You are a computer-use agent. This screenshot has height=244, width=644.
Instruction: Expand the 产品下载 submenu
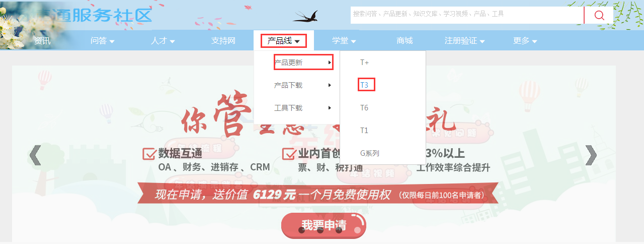point(302,85)
